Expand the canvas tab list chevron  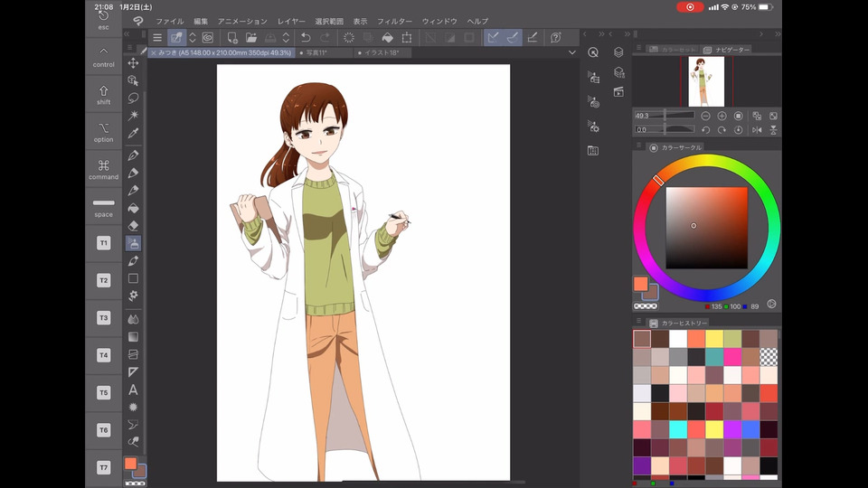click(x=572, y=53)
